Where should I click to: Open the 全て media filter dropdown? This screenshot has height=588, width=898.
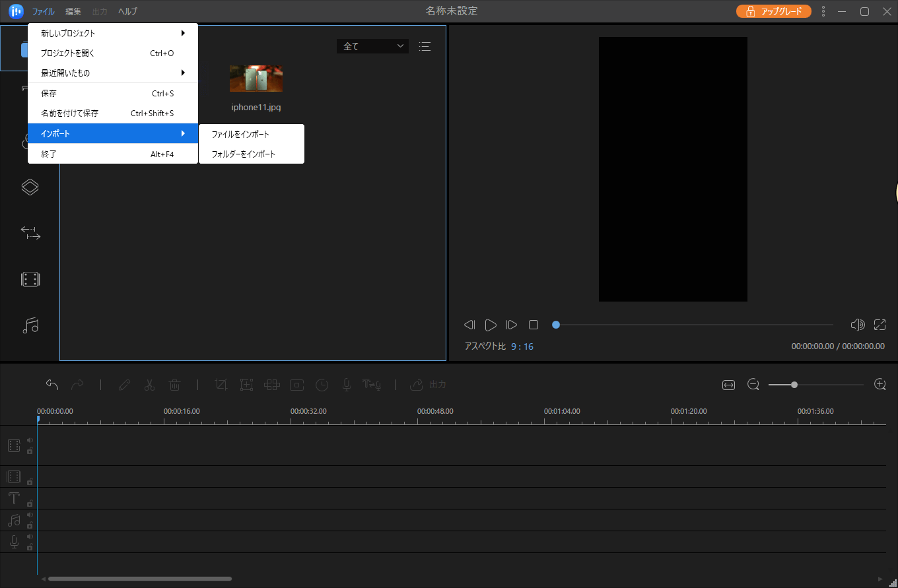point(372,46)
